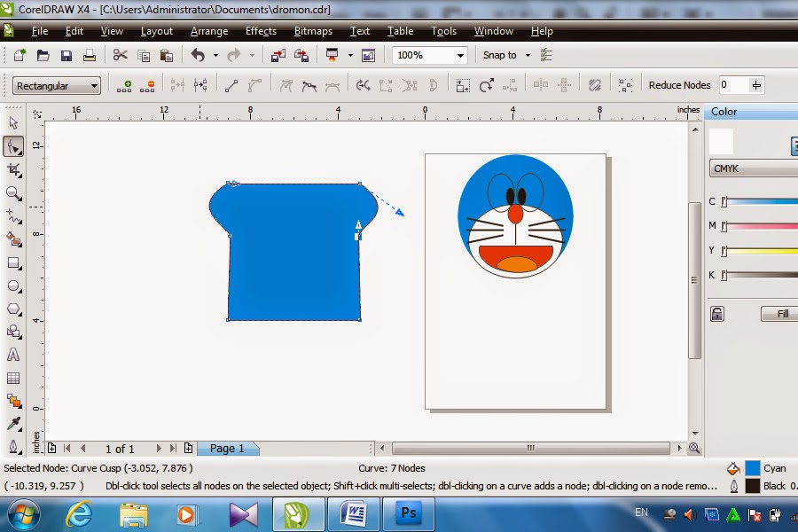Expand the zoom level 100% dropdown

coord(460,54)
